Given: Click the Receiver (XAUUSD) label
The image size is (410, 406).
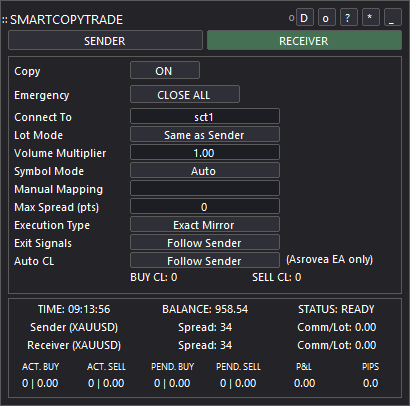Looking at the screenshot, I should click(x=74, y=345).
